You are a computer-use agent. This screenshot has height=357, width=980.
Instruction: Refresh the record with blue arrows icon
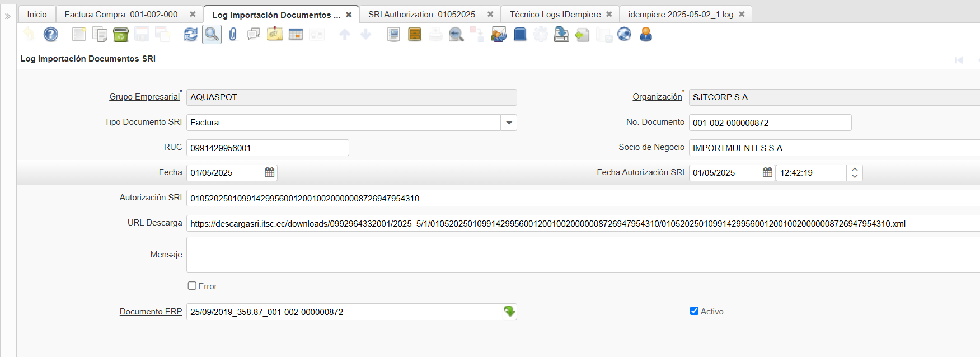(x=191, y=35)
